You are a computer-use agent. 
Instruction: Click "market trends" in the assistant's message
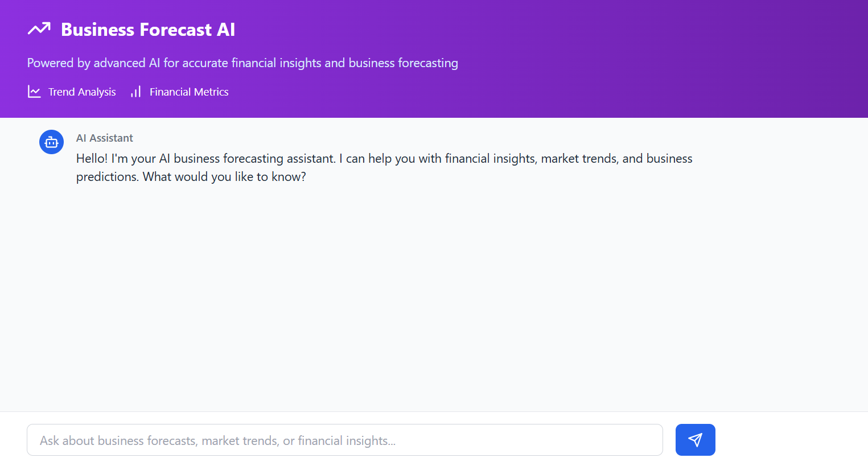click(x=579, y=158)
